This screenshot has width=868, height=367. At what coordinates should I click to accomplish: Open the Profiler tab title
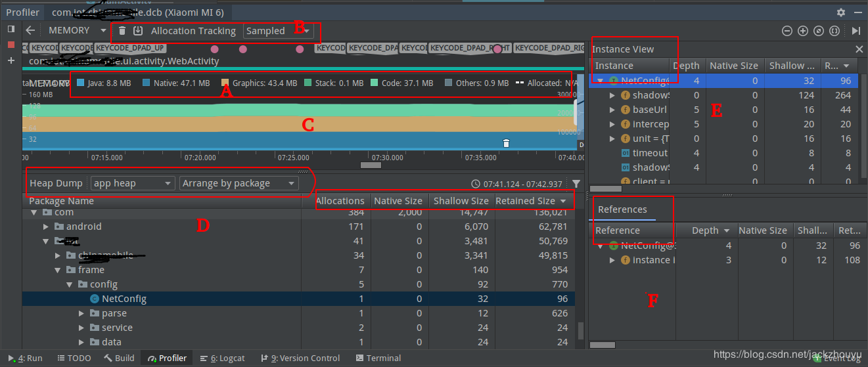point(22,12)
